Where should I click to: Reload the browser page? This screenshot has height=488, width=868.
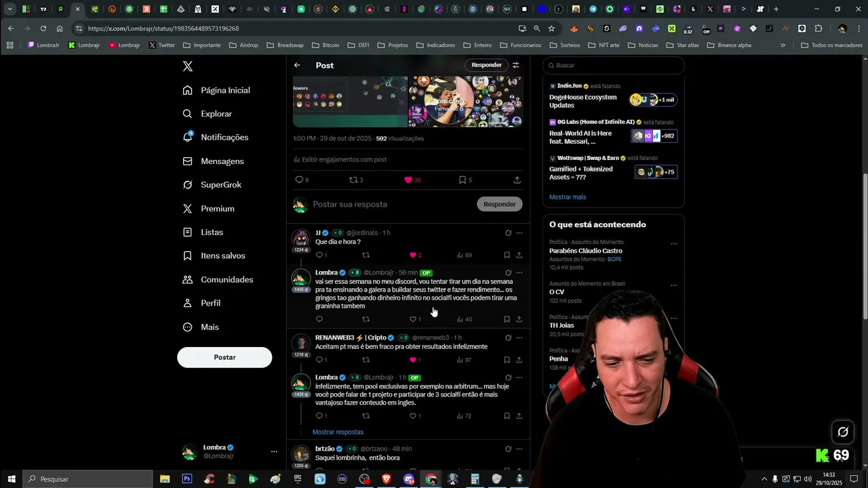coord(43,28)
